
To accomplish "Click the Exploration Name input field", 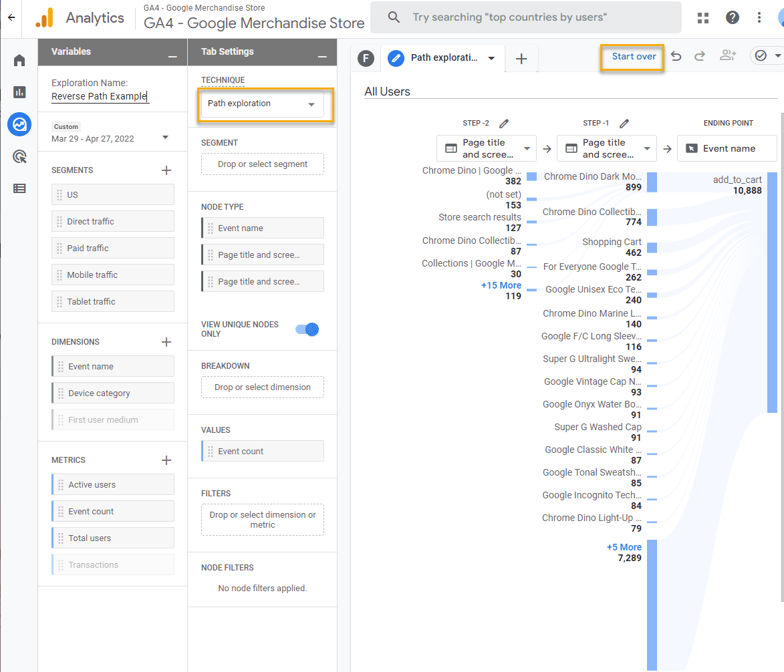I will [100, 96].
